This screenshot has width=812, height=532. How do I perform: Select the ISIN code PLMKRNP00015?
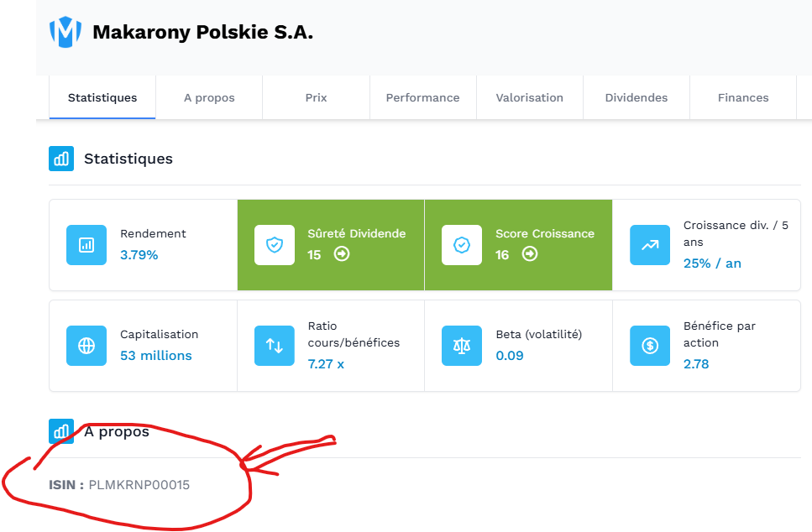tap(139, 485)
